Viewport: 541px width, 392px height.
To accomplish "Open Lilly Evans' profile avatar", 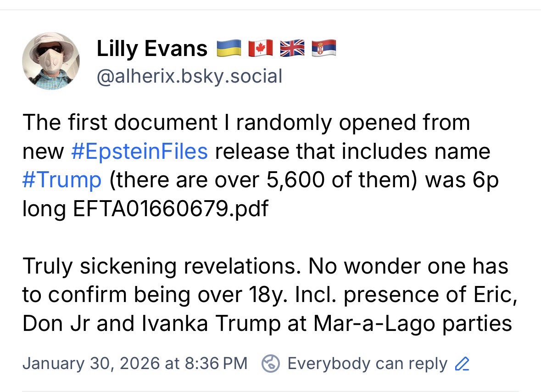I will click(51, 61).
